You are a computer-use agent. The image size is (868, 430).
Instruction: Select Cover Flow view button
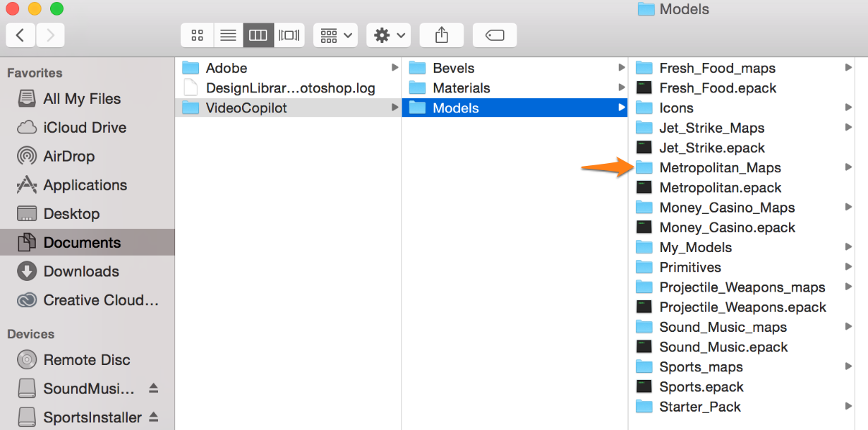[289, 35]
